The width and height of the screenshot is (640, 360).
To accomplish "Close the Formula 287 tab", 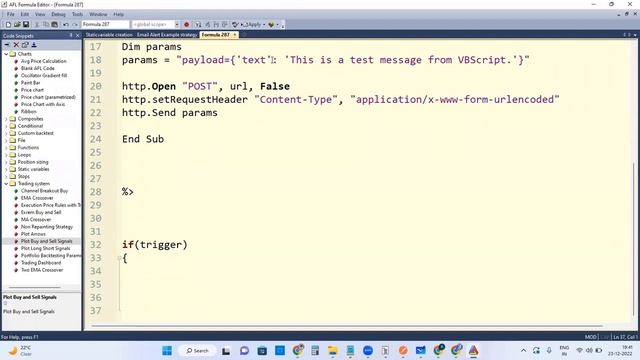I will (235, 35).
